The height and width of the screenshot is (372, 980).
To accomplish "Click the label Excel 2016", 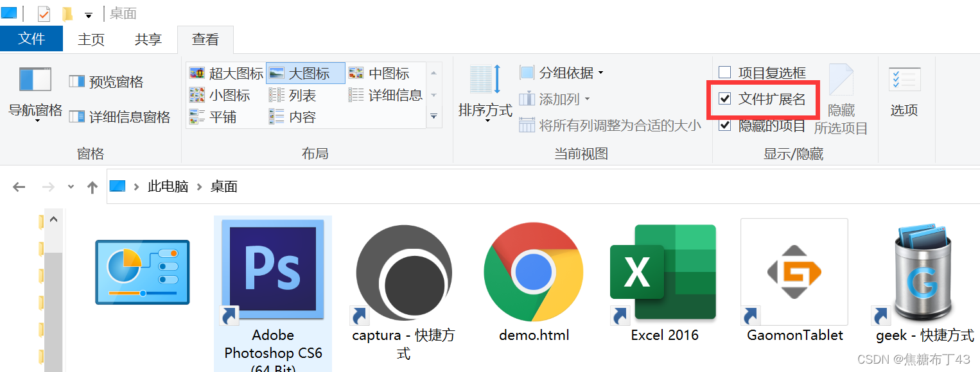I will [664, 335].
